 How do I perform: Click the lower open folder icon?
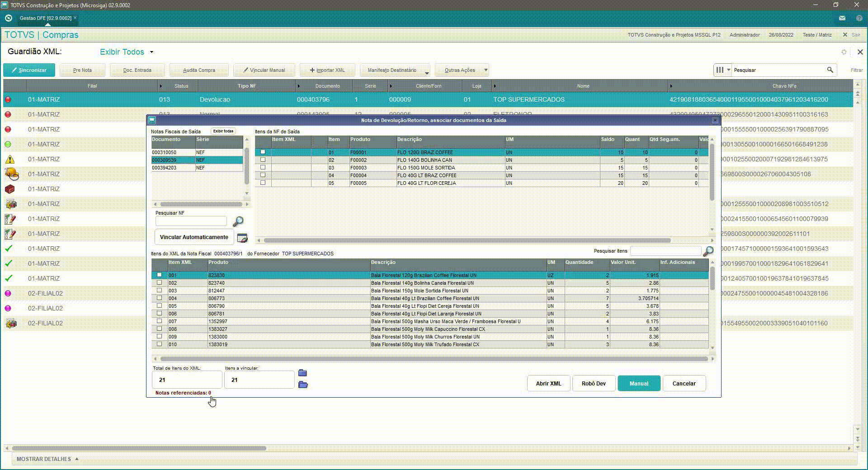[x=303, y=385]
